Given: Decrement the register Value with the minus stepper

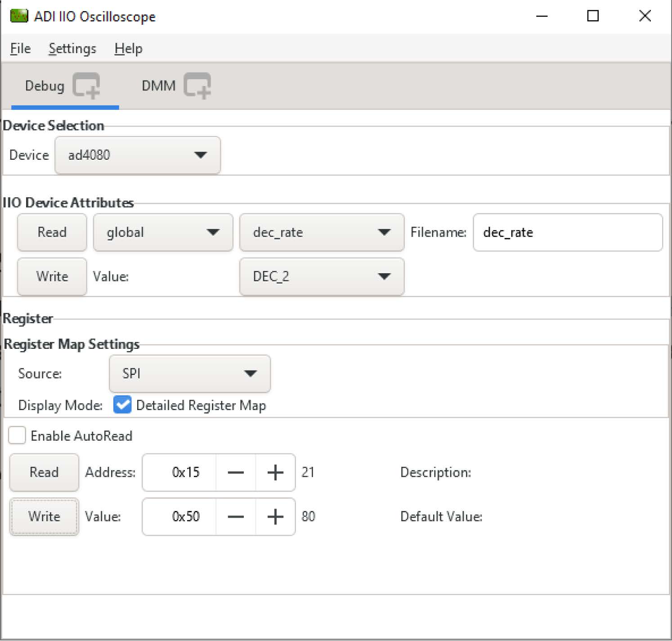Looking at the screenshot, I should pos(236,517).
